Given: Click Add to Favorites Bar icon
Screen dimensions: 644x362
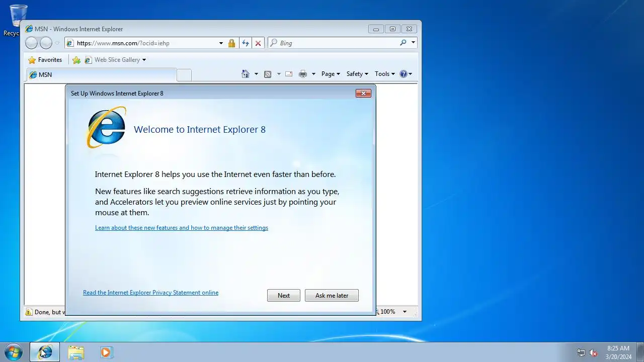Looking at the screenshot, I should pyautogui.click(x=76, y=60).
